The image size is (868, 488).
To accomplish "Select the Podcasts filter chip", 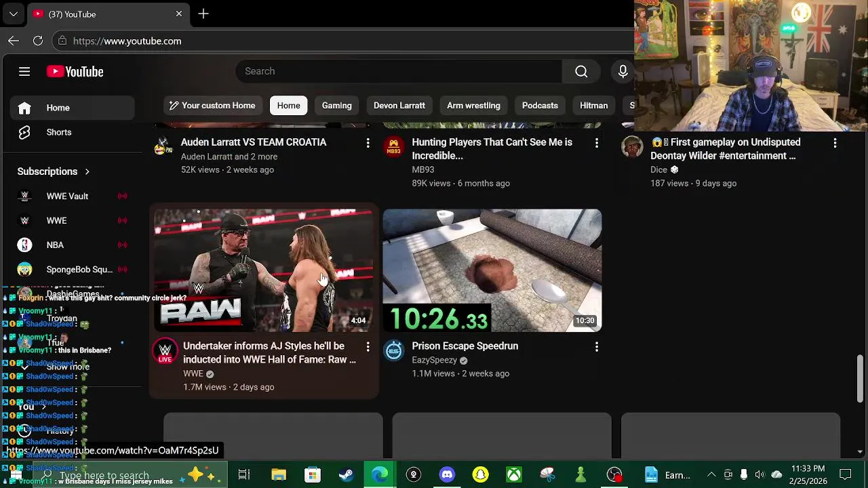I will pos(540,106).
